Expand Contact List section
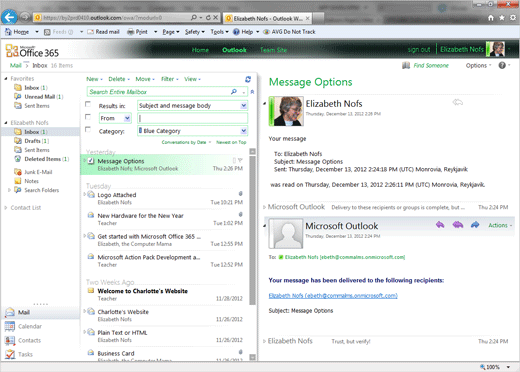 6,208
